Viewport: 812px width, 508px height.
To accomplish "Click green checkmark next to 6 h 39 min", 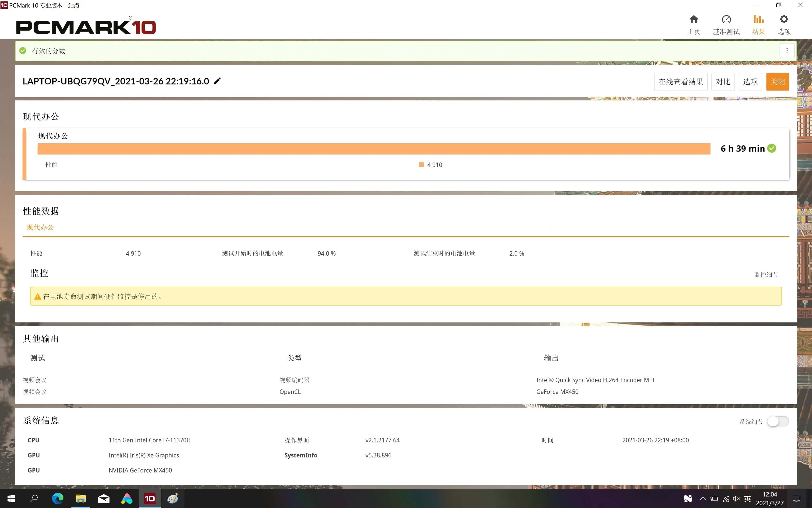I will [x=772, y=148].
